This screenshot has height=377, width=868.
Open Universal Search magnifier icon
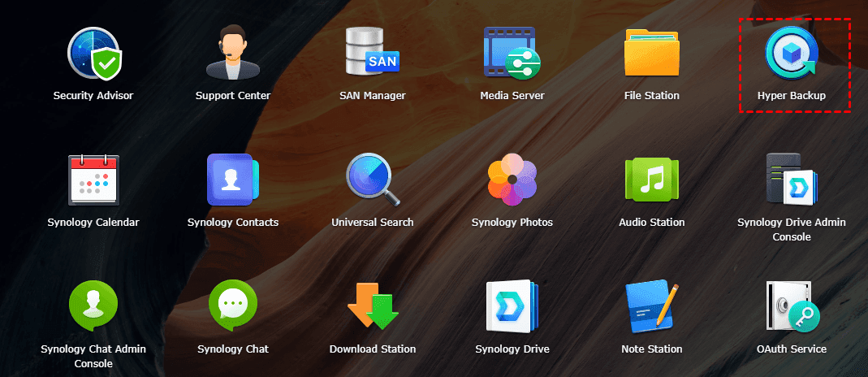[372, 180]
